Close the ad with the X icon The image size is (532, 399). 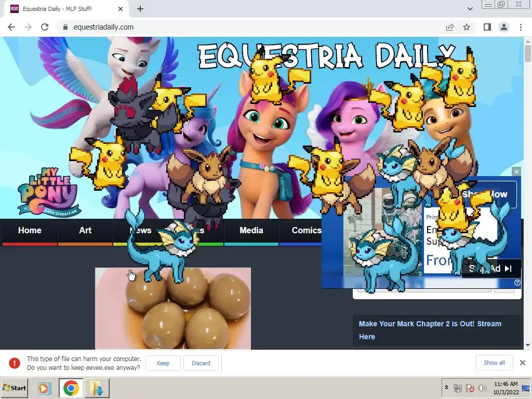(516, 171)
